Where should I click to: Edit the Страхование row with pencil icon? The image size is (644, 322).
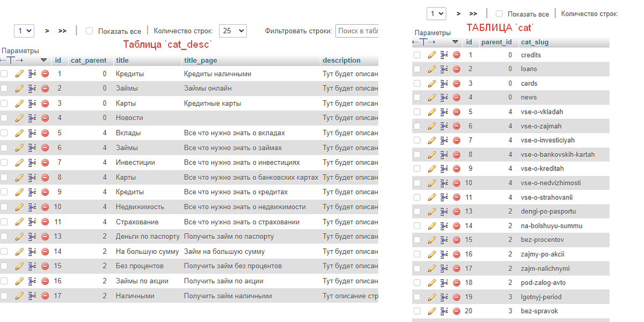(x=19, y=222)
